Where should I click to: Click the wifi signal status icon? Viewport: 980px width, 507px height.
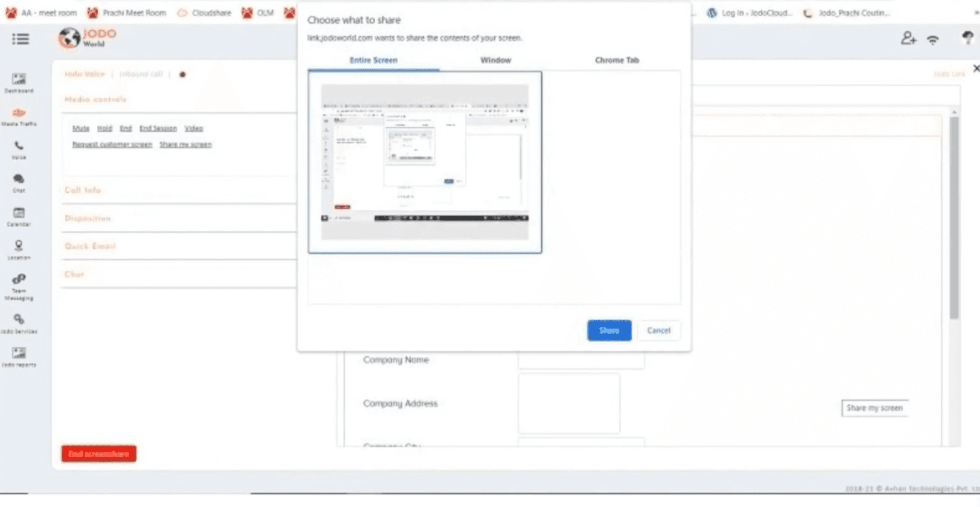point(933,40)
